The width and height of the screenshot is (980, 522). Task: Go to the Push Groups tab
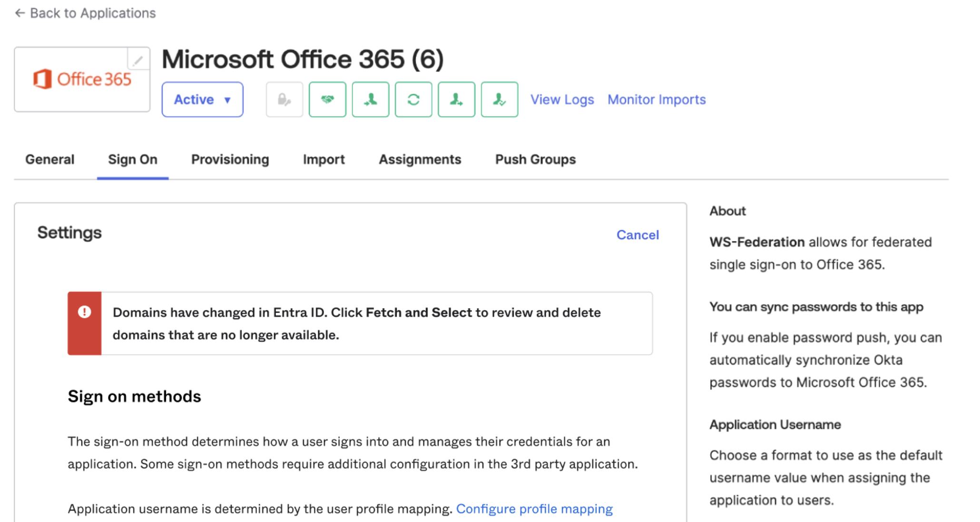coord(536,159)
